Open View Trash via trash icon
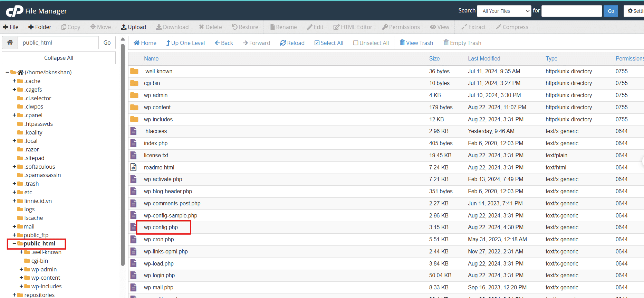 [x=402, y=43]
